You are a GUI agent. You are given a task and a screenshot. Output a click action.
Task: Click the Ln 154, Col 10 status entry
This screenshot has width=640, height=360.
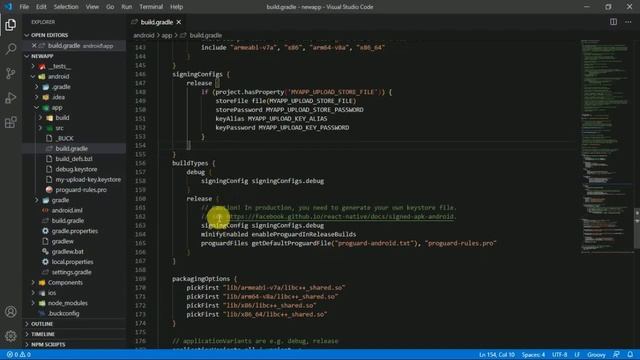click(497, 355)
